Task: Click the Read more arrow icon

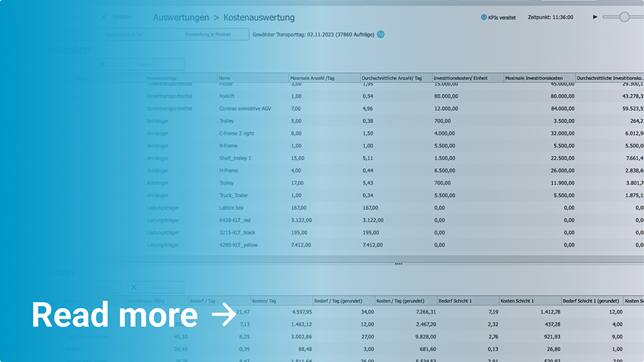Action: pyautogui.click(x=223, y=315)
